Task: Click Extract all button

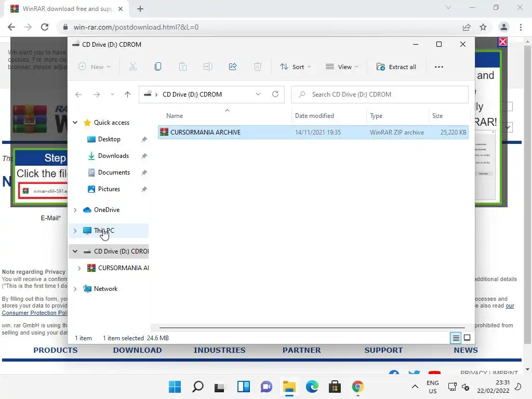Action: (396, 67)
